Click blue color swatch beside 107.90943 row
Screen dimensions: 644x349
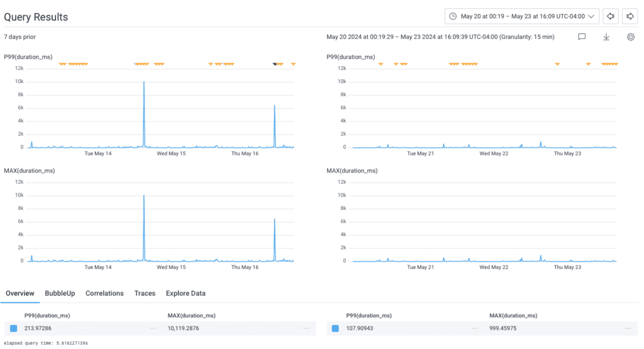click(335, 328)
